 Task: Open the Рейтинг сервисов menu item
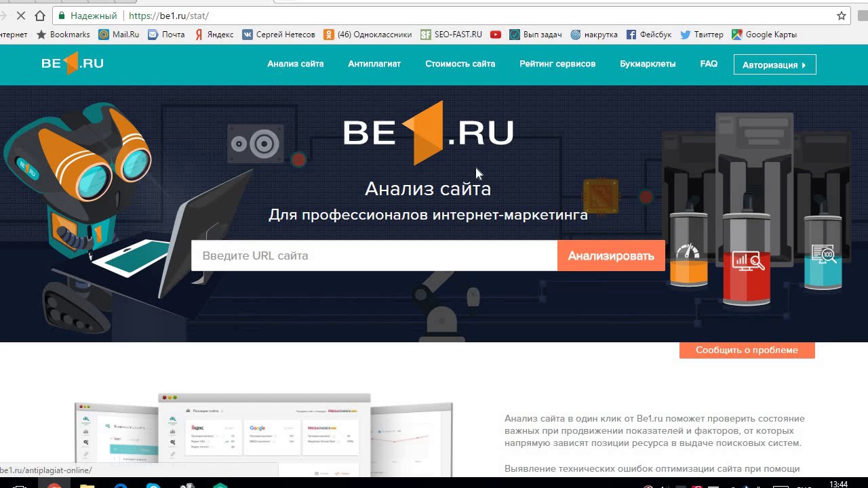click(557, 64)
